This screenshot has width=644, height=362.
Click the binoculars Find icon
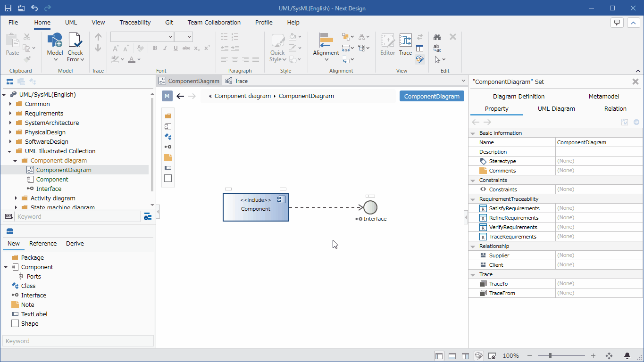pos(437,37)
